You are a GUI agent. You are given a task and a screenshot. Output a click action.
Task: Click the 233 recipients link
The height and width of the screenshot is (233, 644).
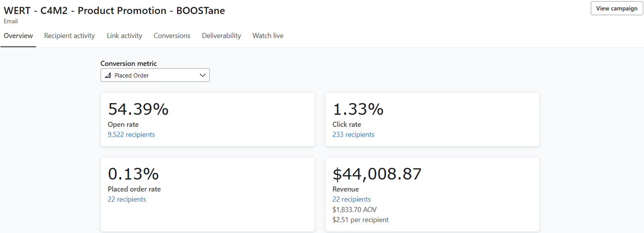click(353, 135)
